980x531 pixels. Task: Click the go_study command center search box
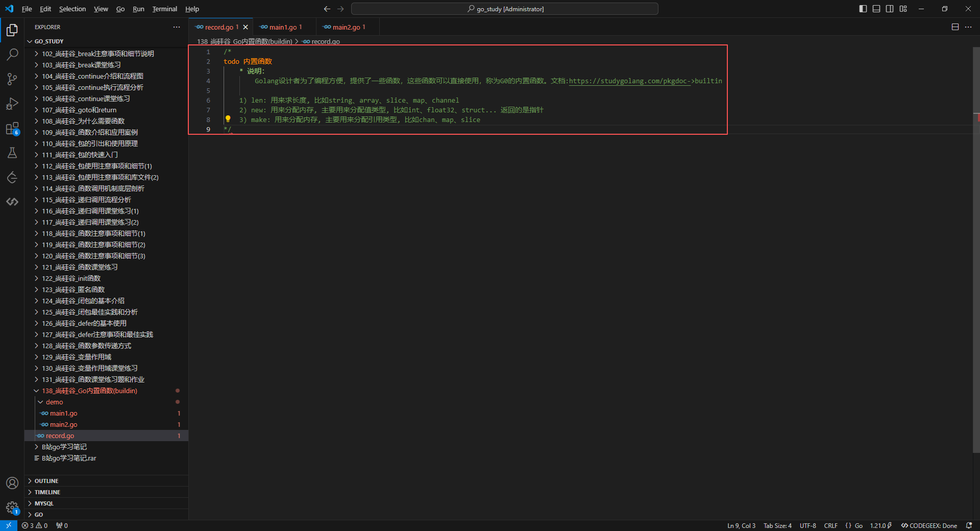coord(505,9)
